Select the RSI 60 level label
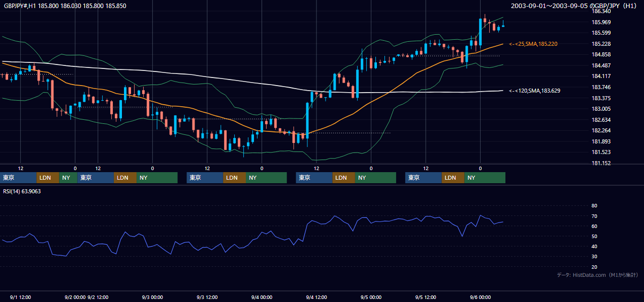The height and width of the screenshot is (302, 644). [x=594, y=226]
